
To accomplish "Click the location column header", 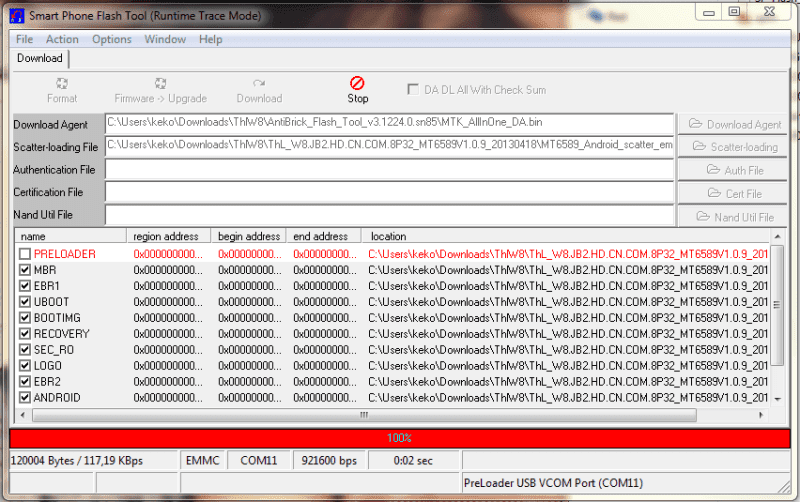I will click(565, 236).
